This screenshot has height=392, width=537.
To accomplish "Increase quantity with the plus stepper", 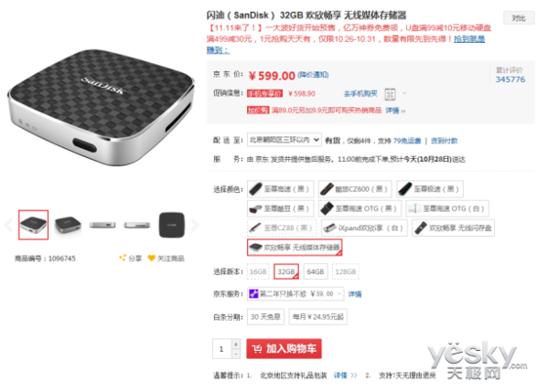I will pos(236,344).
